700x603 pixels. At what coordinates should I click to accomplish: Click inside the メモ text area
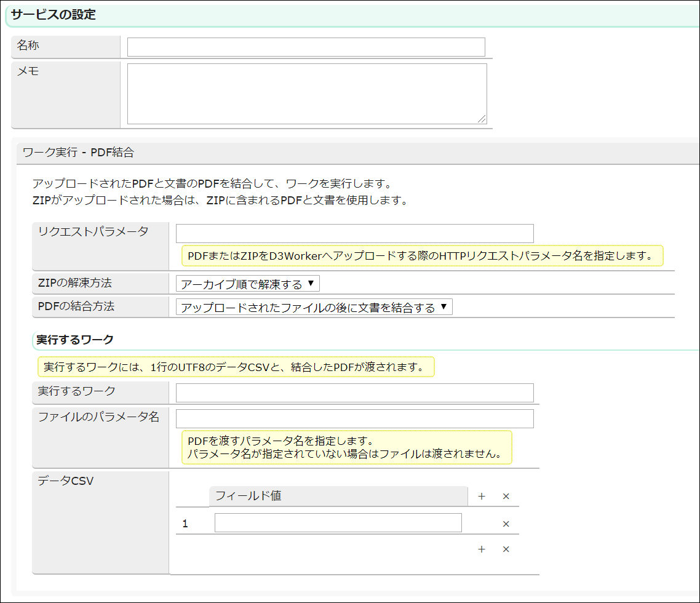[x=306, y=94]
